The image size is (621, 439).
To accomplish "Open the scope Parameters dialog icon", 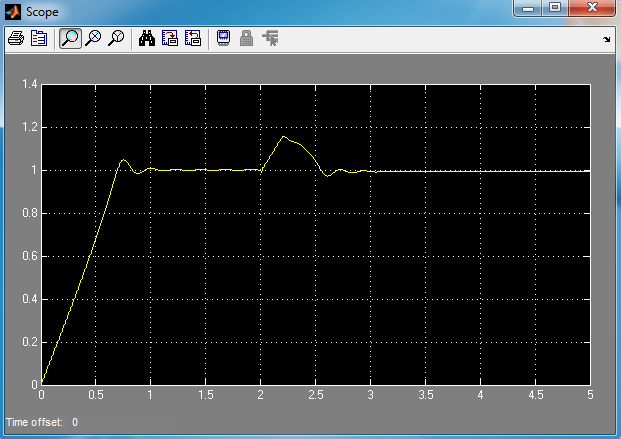I will point(39,39).
